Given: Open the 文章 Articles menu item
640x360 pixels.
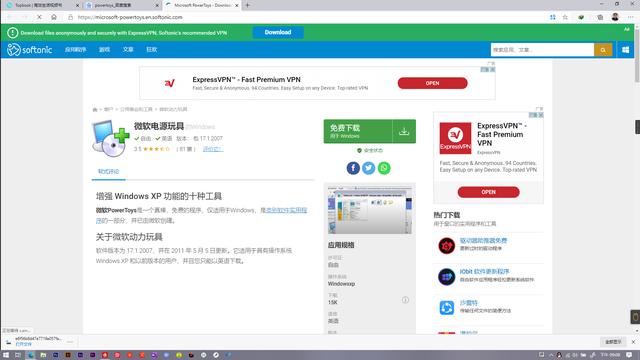Looking at the screenshot, I should pyautogui.click(x=128, y=49).
